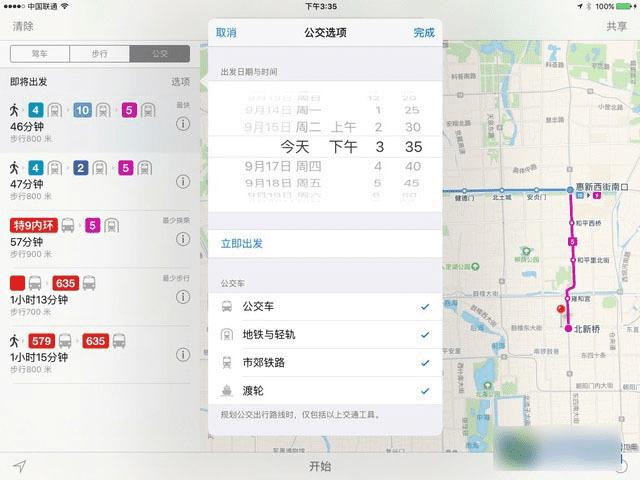The image size is (640, 480).
Task: Tap 共享 share button in top bar
Action: coord(616,26)
